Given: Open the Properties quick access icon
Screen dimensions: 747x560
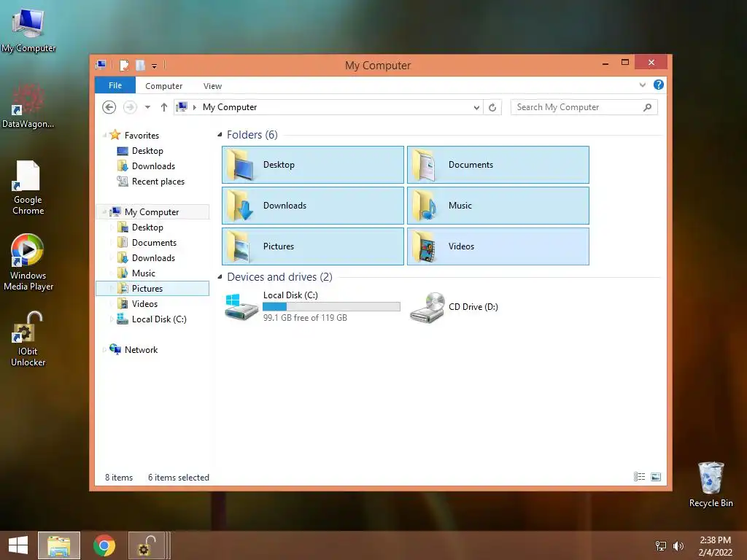Looking at the screenshot, I should [x=124, y=65].
